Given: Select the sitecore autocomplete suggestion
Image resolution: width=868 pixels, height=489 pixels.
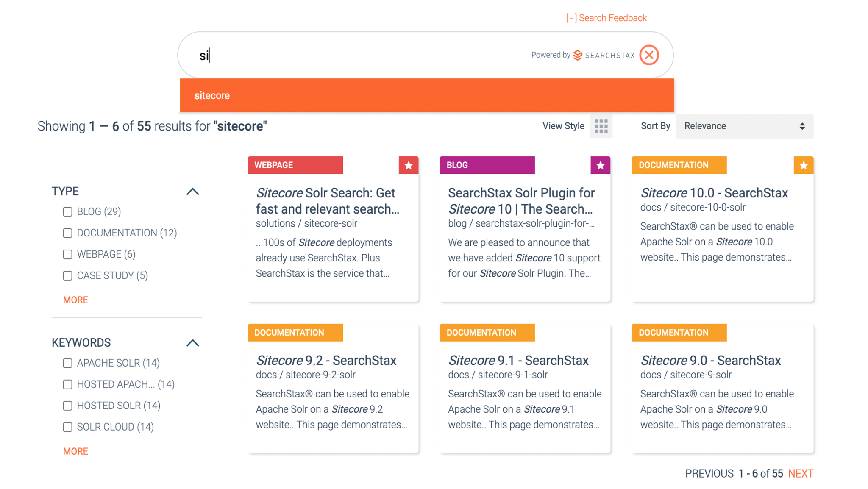Looking at the screenshot, I should tap(211, 95).
